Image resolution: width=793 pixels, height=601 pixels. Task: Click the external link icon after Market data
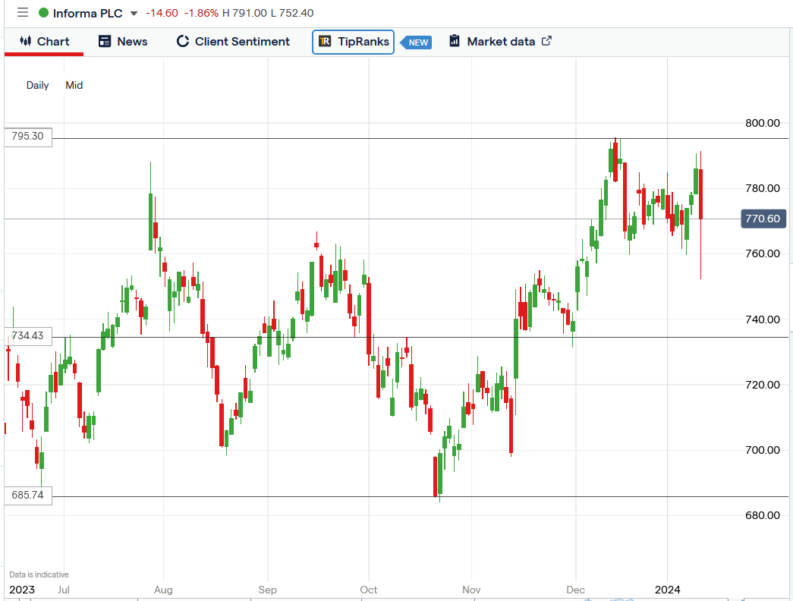546,41
